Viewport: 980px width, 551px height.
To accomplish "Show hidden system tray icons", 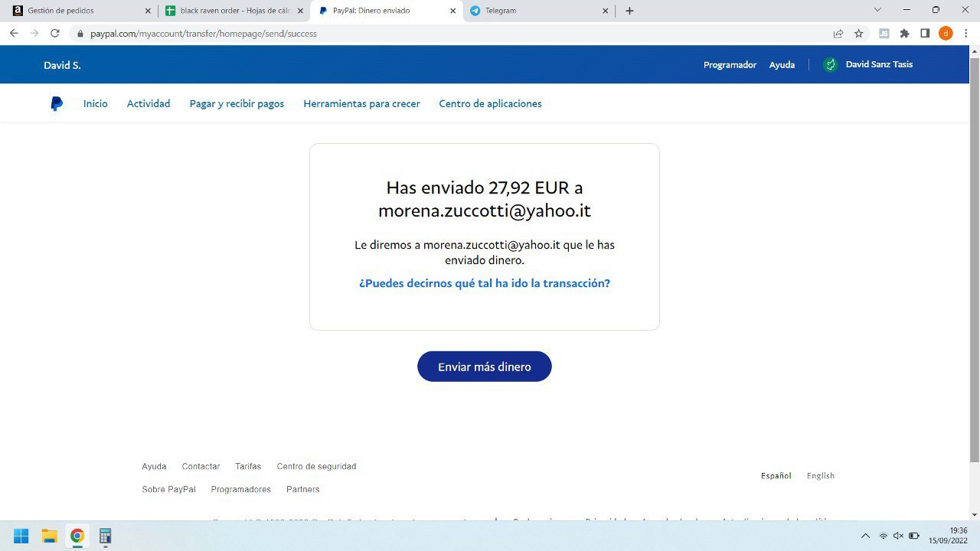I will (x=865, y=536).
